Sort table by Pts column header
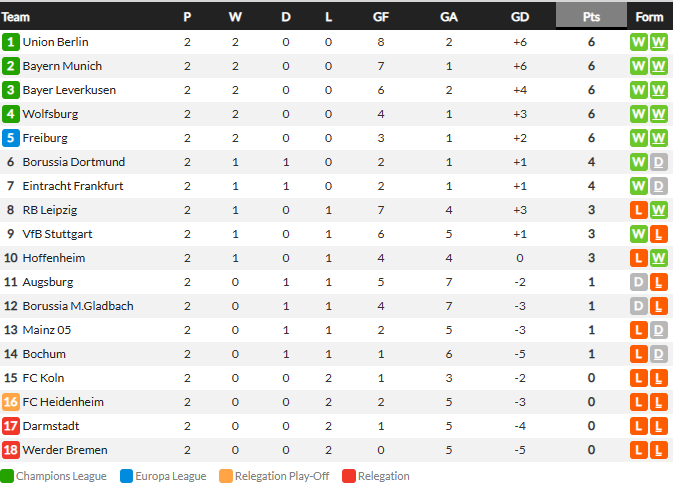 (591, 17)
